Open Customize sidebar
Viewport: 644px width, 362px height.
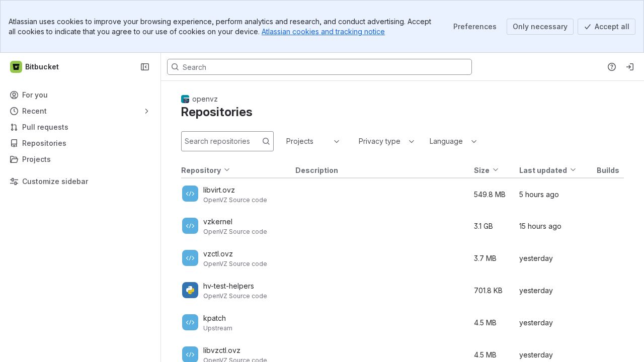80,182
